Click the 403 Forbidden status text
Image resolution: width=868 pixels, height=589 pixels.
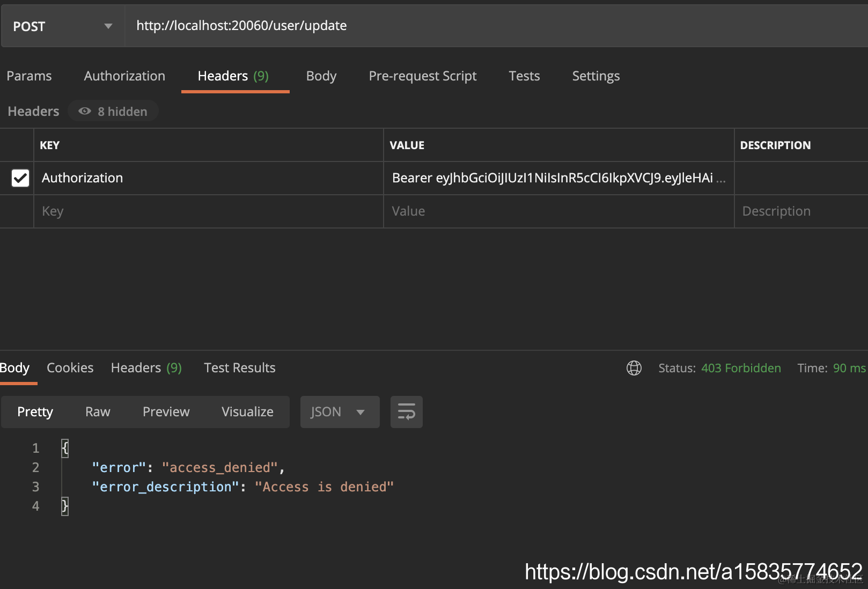coord(741,368)
